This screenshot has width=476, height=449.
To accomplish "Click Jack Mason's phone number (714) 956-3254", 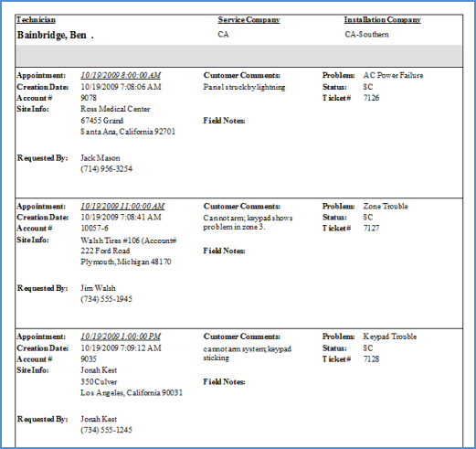I will [x=106, y=169].
